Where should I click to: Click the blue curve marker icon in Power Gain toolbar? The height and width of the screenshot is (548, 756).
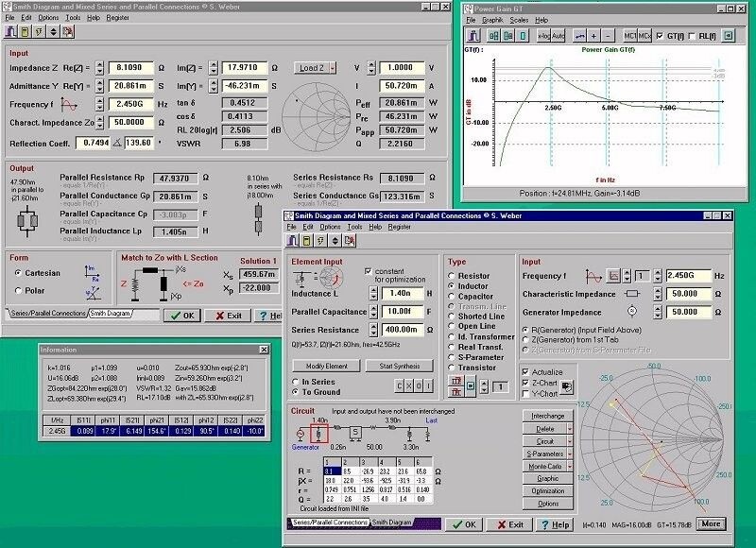pyautogui.click(x=579, y=36)
